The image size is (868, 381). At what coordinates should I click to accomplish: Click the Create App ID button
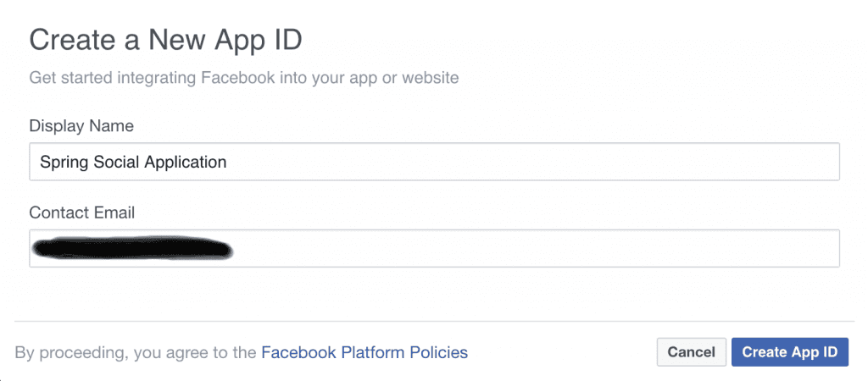(x=789, y=352)
